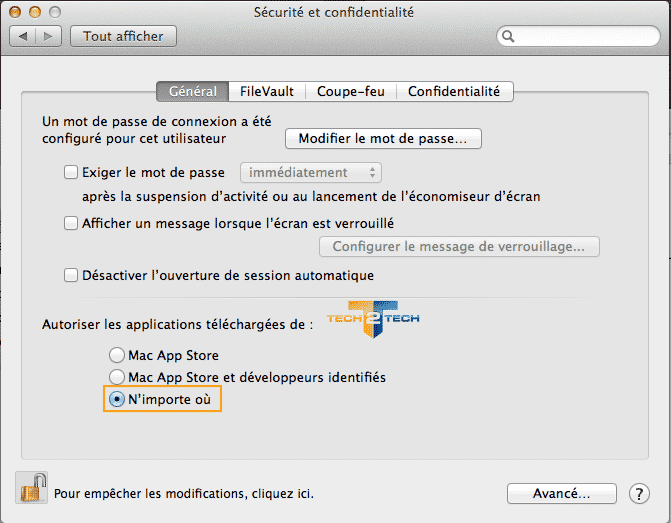Click the "Avancé…" button

point(561,493)
